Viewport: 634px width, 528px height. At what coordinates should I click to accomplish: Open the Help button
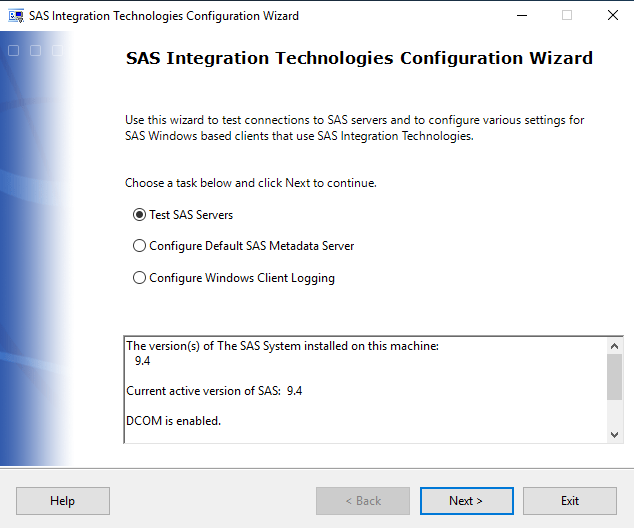tap(63, 501)
